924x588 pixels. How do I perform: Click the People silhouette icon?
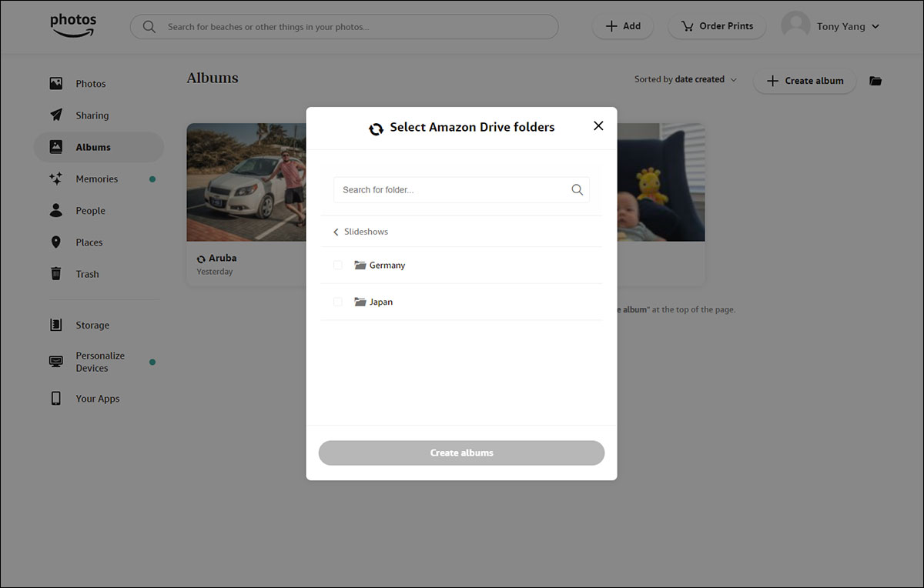click(56, 210)
